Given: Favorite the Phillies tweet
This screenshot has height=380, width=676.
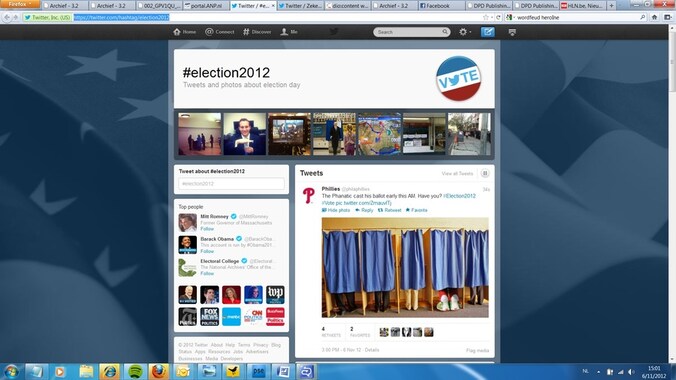Looking at the screenshot, I should pyautogui.click(x=416, y=210).
